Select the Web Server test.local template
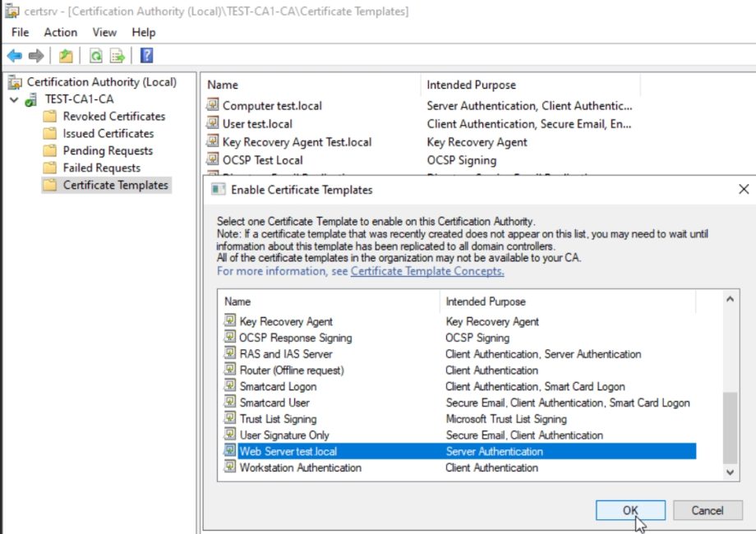The width and height of the screenshot is (756, 534). (x=288, y=451)
